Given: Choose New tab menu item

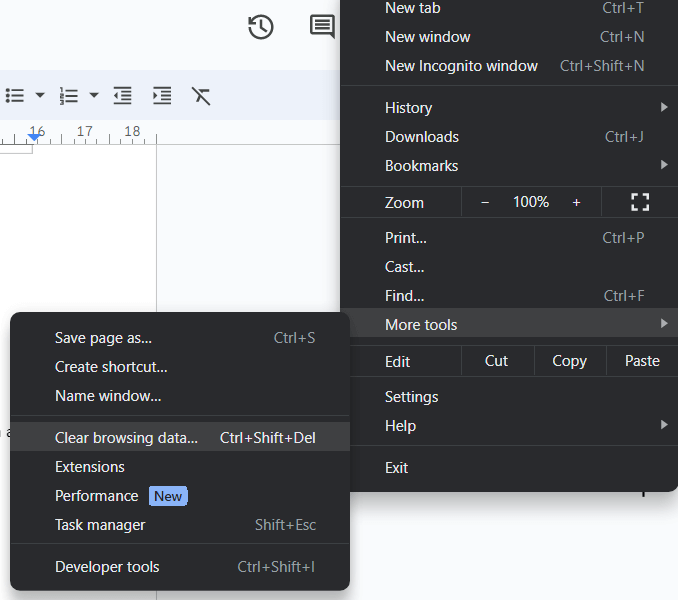Looking at the screenshot, I should [509, 8].
